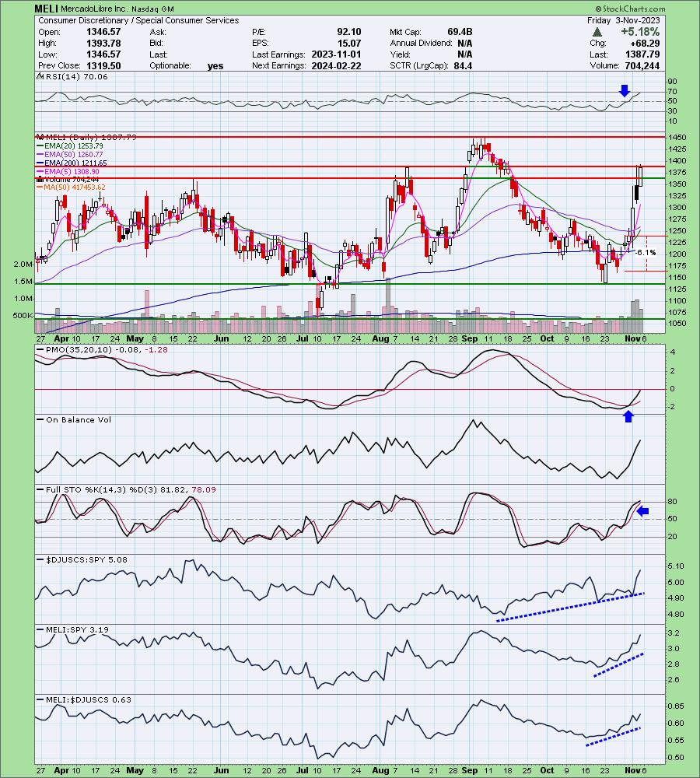Click the RSI(14) 70.06 indicator label
Screen dimensions: 700x778
point(72,77)
